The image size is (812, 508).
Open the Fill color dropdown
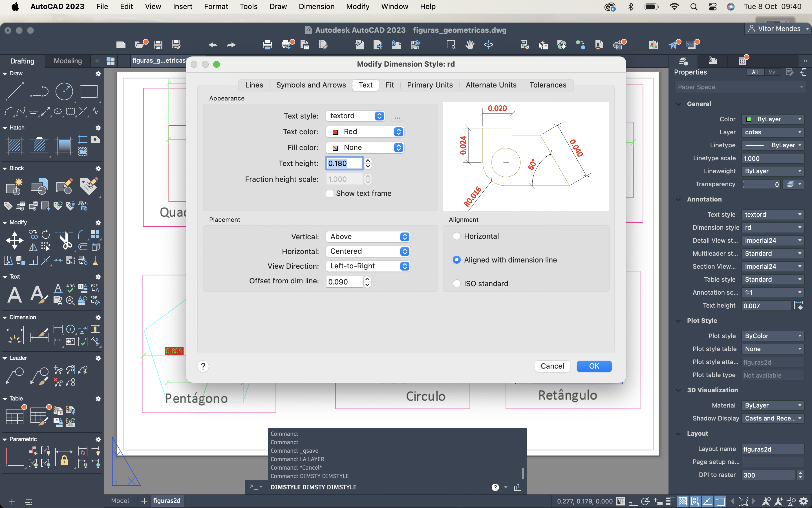point(365,148)
